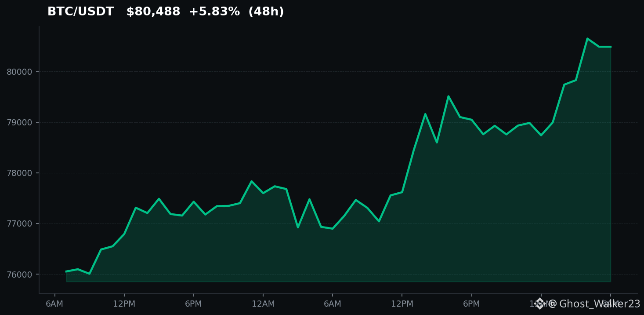Click the +5.83% change percentage
The width and height of the screenshot is (644, 315).
214,12
